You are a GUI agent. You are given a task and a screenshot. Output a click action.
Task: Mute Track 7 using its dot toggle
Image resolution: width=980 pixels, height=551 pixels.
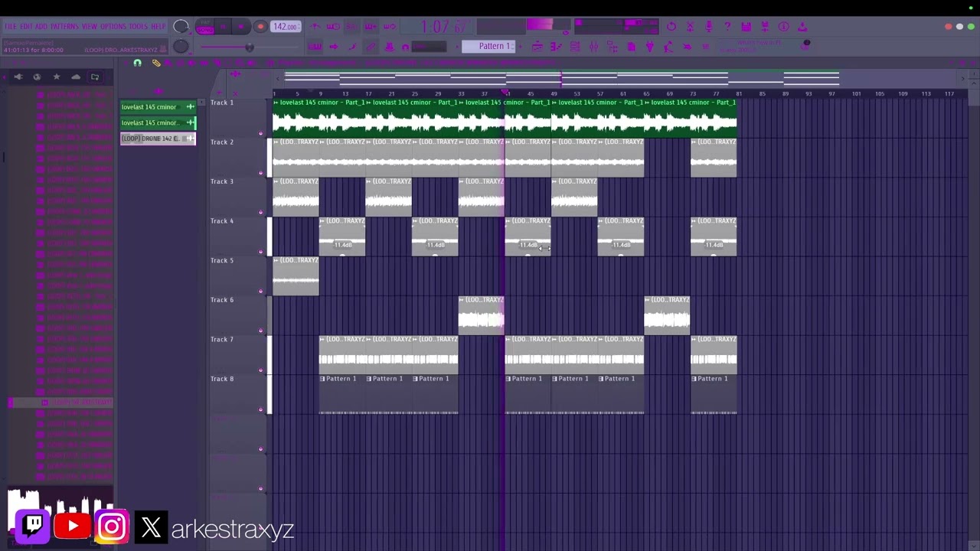[x=260, y=370]
